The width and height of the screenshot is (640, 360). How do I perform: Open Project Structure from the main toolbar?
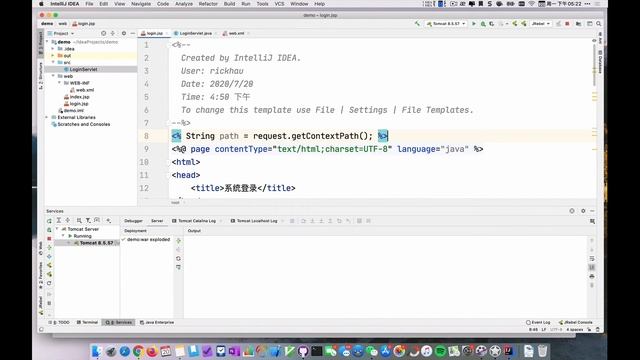578,24
